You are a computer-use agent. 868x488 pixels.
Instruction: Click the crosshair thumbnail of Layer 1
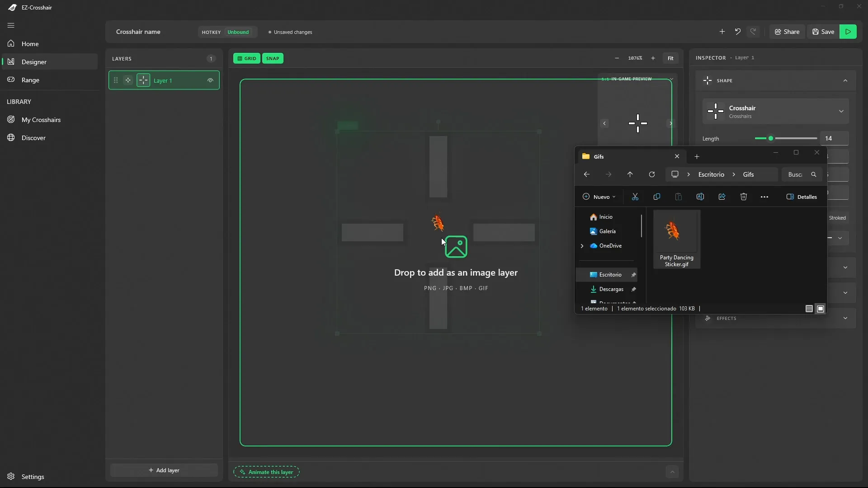click(143, 80)
